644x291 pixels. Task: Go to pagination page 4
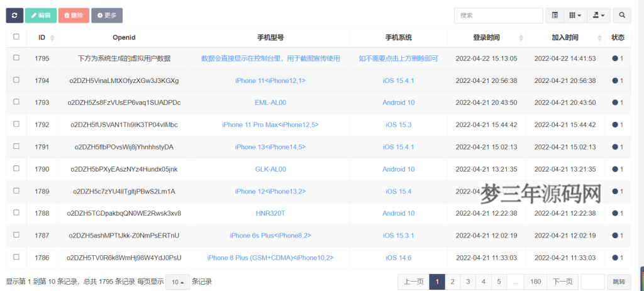[484, 282]
